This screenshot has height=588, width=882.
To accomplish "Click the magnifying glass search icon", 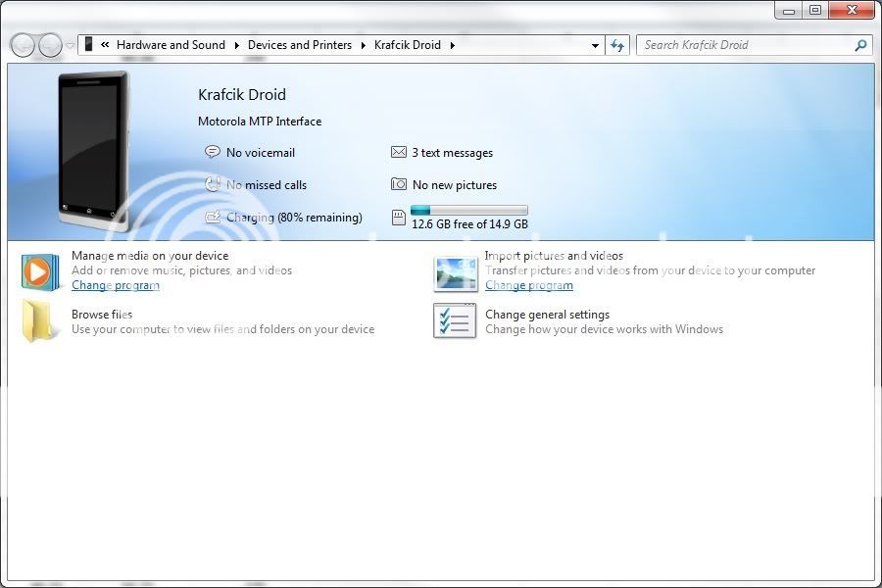I will point(860,45).
